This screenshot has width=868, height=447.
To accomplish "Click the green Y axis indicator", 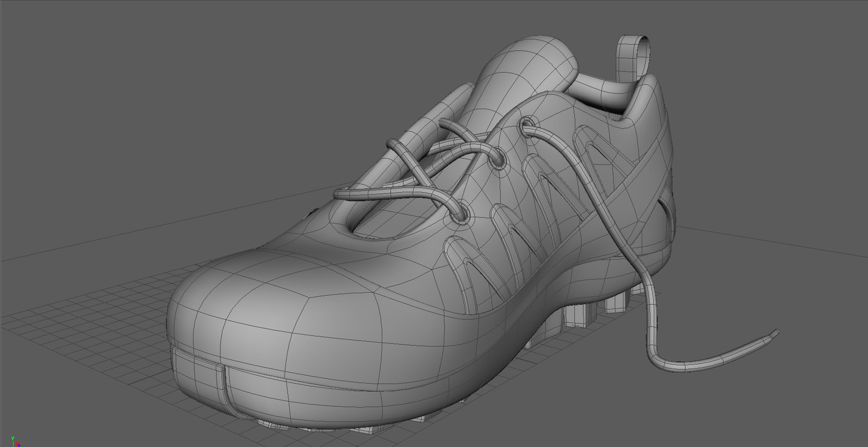I will (x=12, y=438).
